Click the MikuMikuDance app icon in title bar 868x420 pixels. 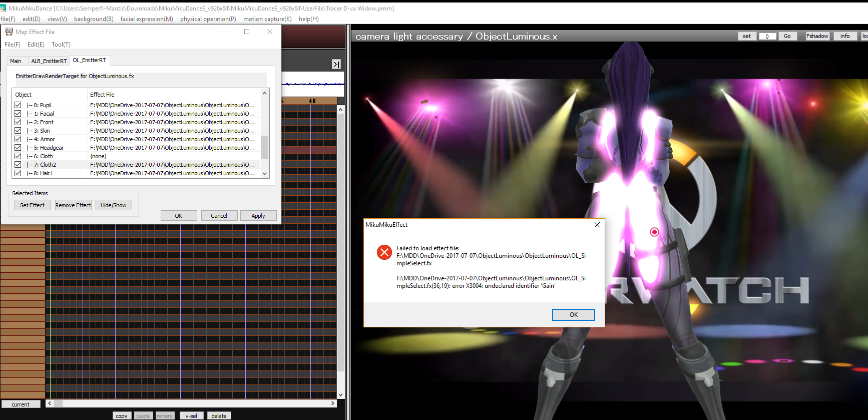click(3, 9)
